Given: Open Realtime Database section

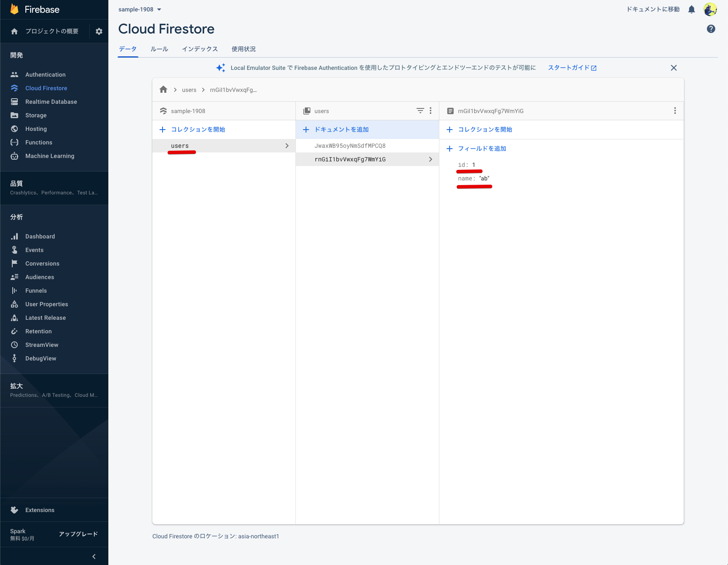Looking at the screenshot, I should (x=51, y=102).
